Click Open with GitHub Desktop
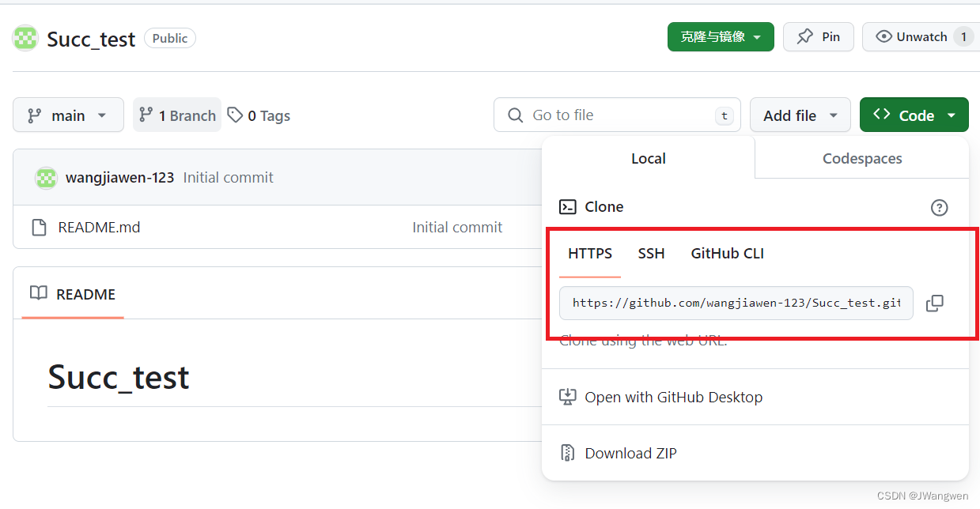Screen dimensions: 980x509 click(674, 397)
